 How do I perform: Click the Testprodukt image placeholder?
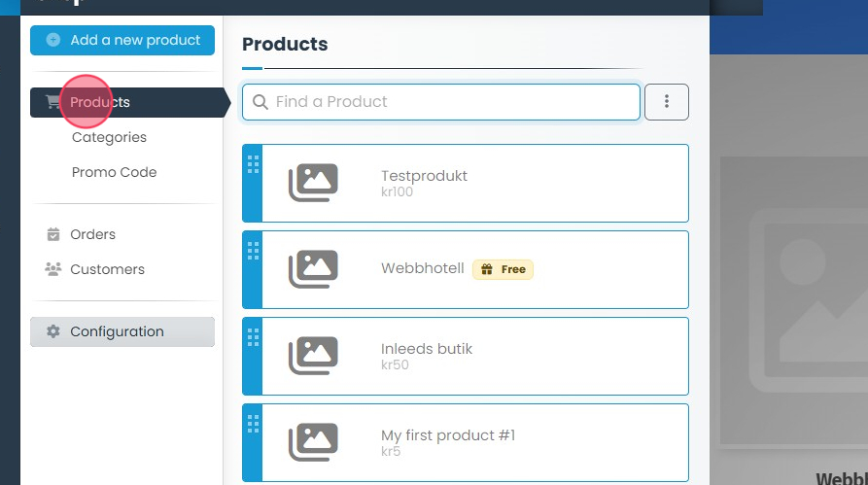313,183
